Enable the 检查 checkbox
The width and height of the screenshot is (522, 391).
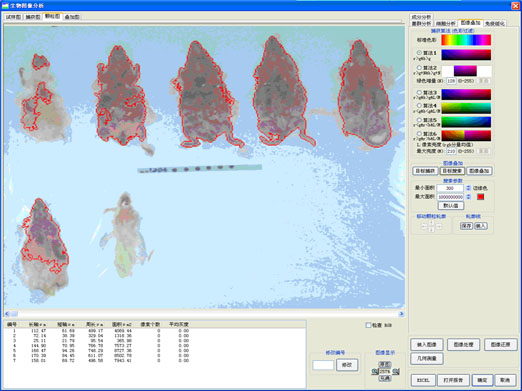pyautogui.click(x=368, y=325)
